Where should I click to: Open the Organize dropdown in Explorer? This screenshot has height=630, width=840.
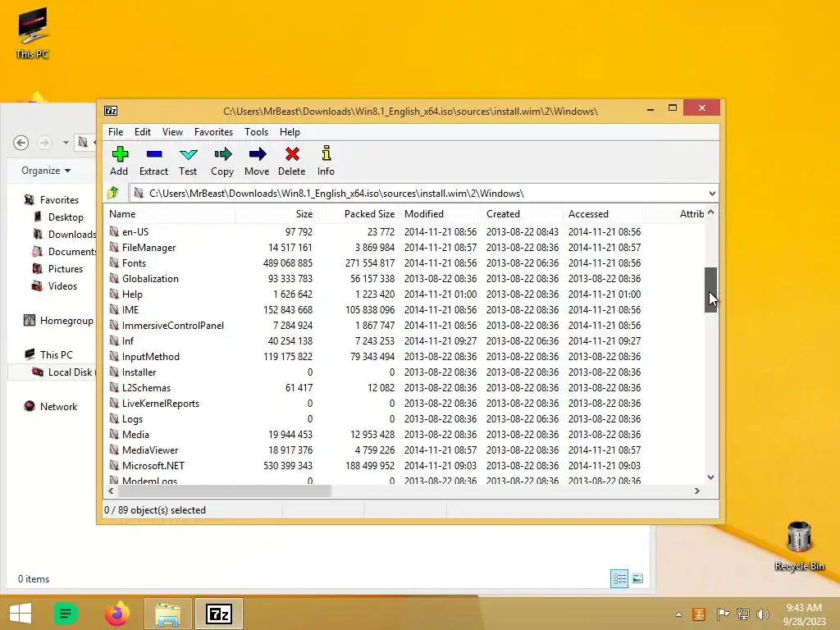pos(46,171)
